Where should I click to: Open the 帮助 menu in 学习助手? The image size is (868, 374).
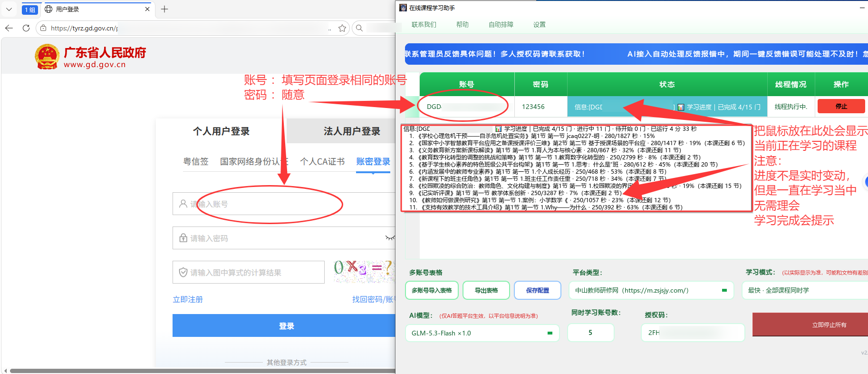tap(463, 25)
